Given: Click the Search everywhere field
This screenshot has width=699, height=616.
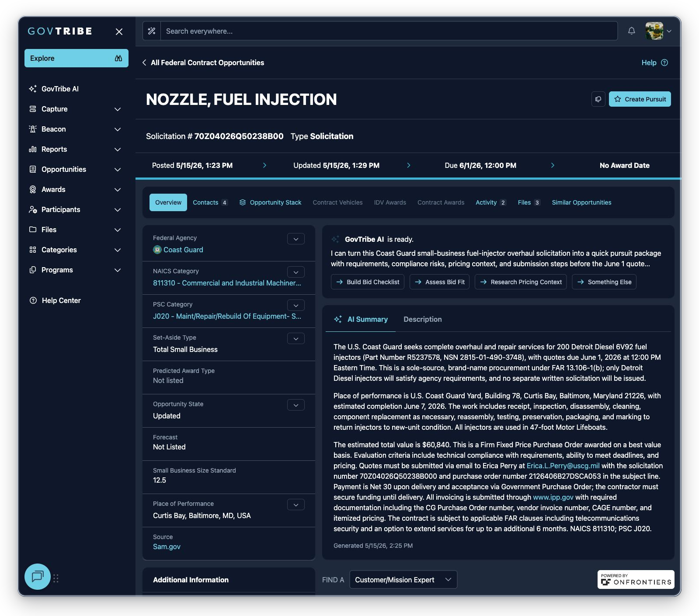Looking at the screenshot, I should pos(389,31).
